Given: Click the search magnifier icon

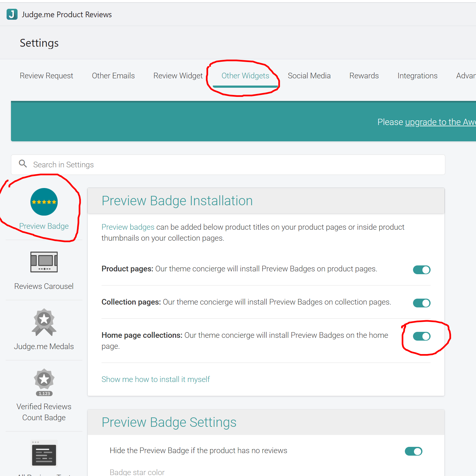Looking at the screenshot, I should coord(23,164).
